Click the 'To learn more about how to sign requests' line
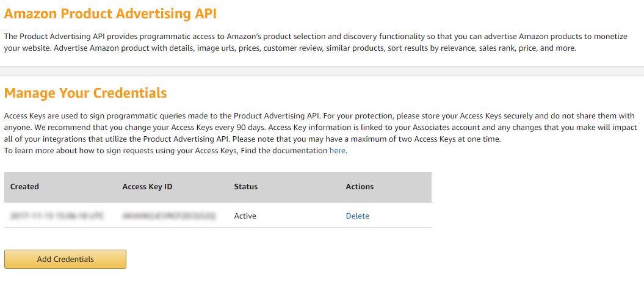Image resolution: width=644 pixels, height=290 pixels. pyautogui.click(x=176, y=151)
